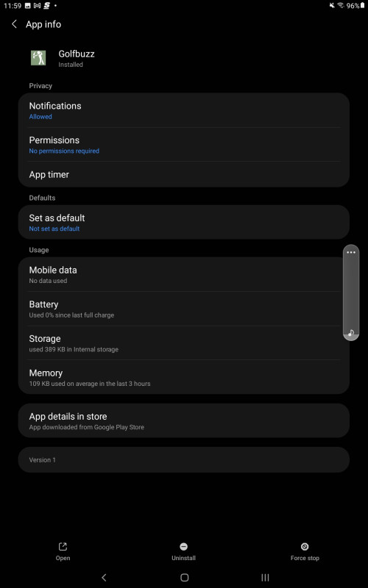Open Memory usage details
This screenshot has height=588, width=368.
point(184,377)
